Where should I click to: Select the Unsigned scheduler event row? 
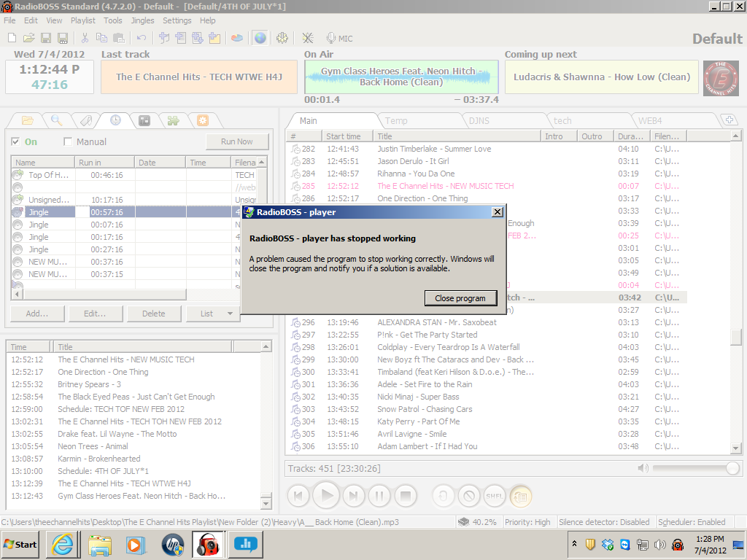coord(135,200)
